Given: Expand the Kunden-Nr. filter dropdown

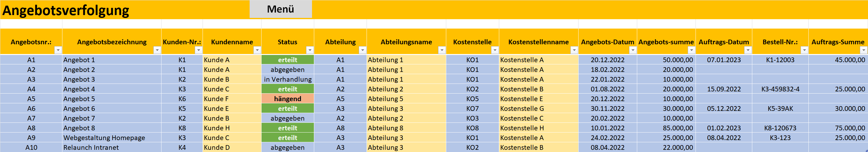Looking at the screenshot, I should click(198, 50).
